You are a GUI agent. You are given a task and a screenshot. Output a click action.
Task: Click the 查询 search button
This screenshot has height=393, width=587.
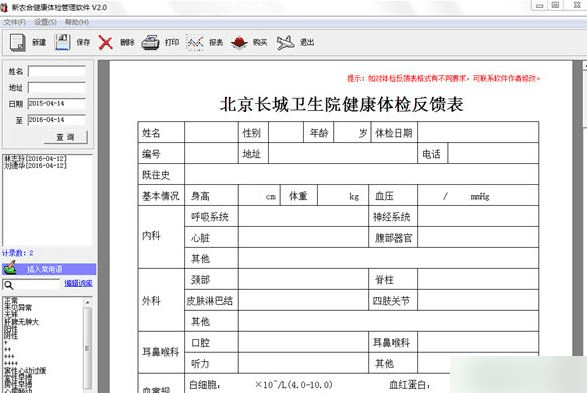click(66, 137)
